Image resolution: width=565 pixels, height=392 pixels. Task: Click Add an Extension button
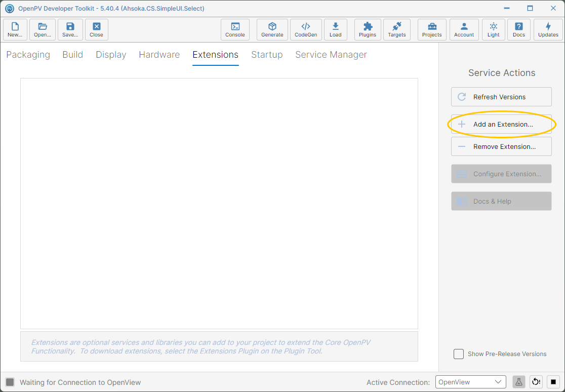[x=501, y=124]
